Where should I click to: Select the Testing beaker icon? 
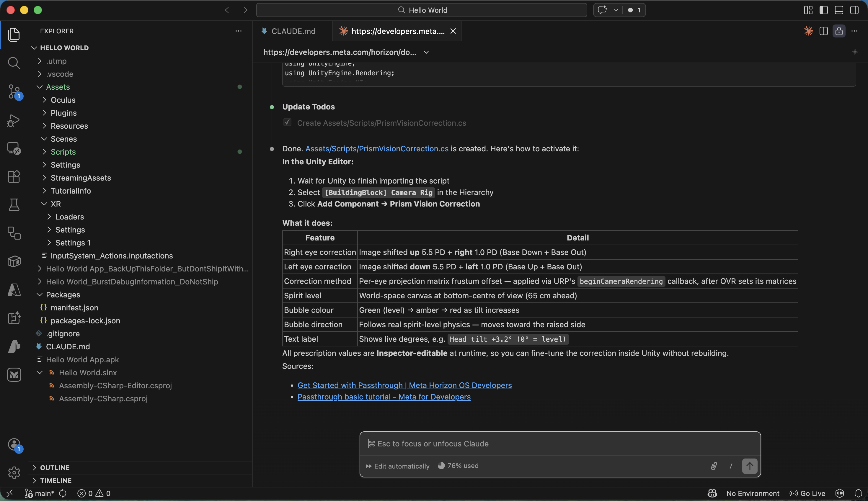click(14, 205)
